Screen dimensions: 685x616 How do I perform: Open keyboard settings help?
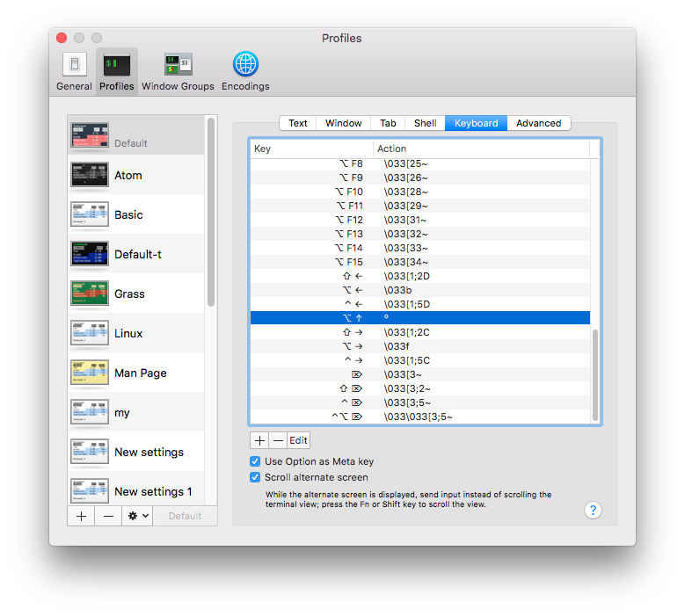593,510
